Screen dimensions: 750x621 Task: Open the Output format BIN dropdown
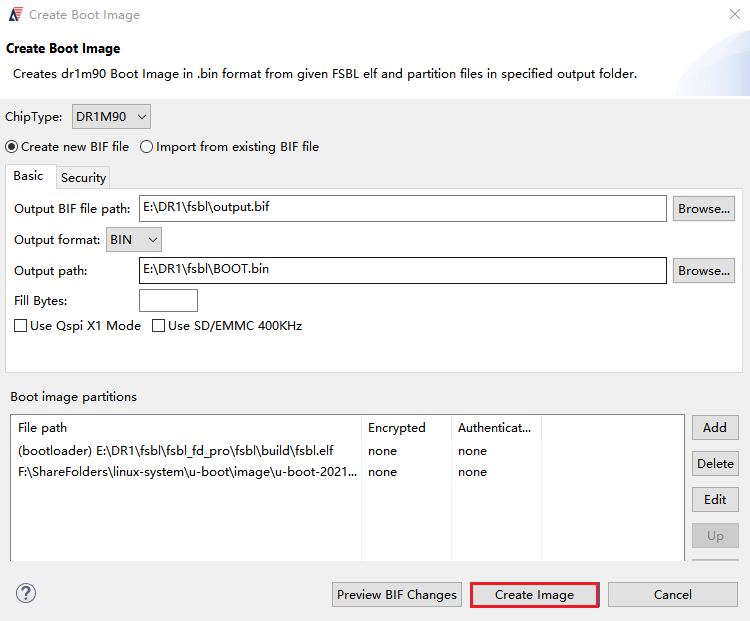click(x=134, y=240)
